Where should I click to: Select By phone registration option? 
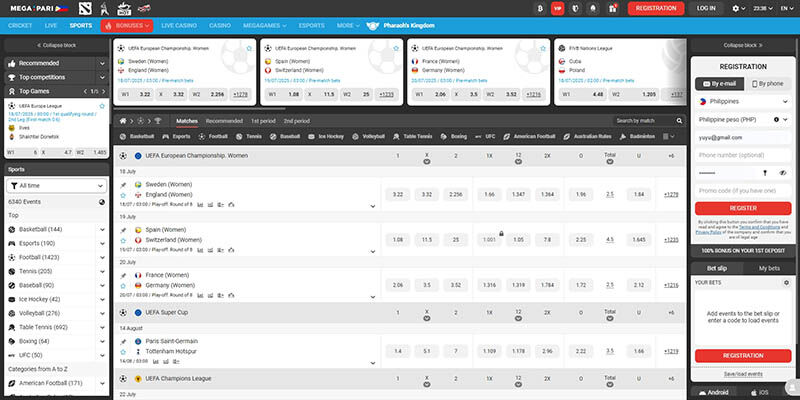click(x=768, y=84)
